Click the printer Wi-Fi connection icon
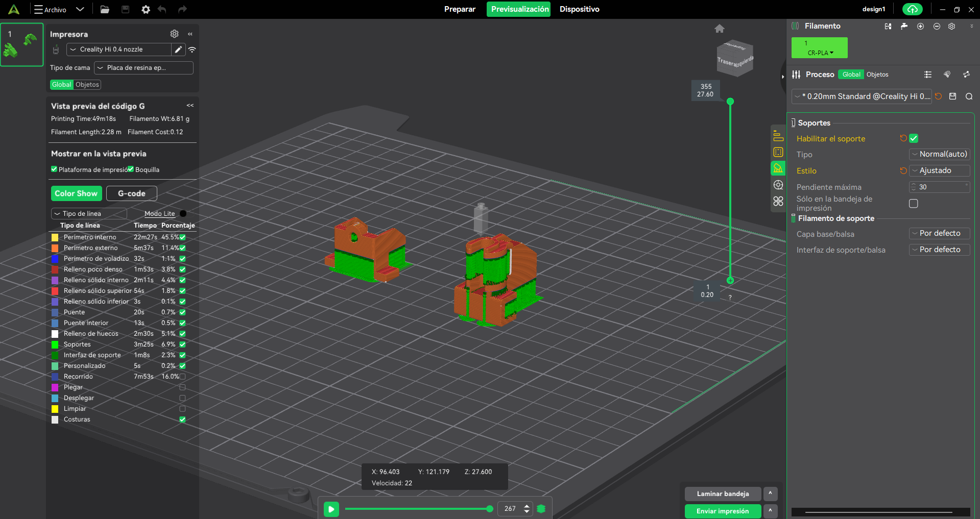This screenshot has width=980, height=519. tap(192, 50)
